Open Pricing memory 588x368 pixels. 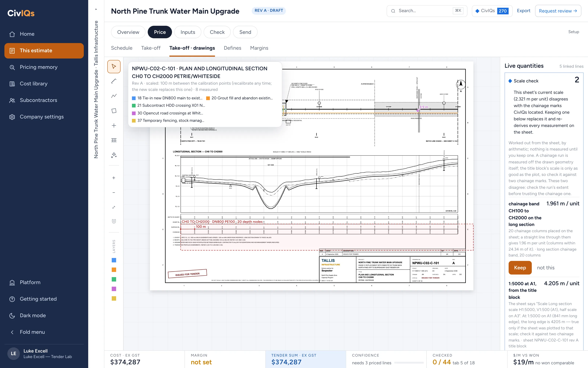[x=44, y=67]
